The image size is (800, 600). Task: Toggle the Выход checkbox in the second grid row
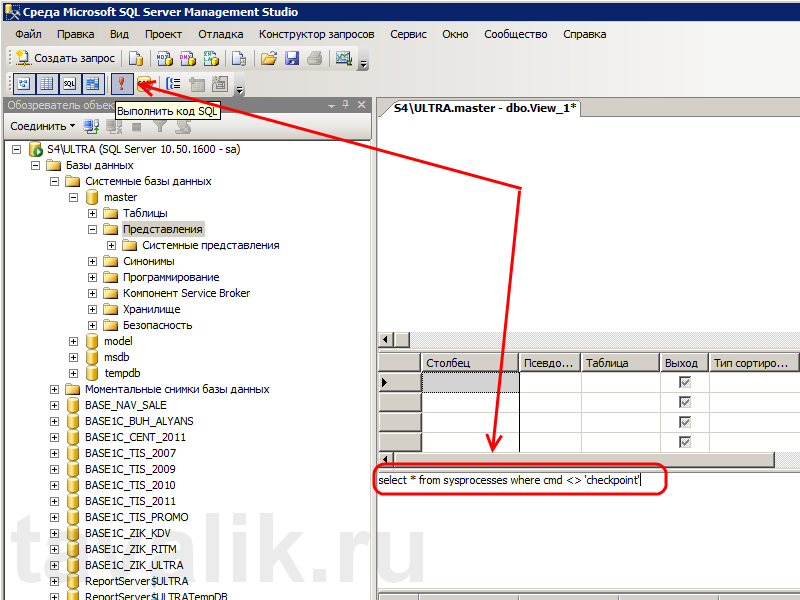pyautogui.click(x=685, y=402)
